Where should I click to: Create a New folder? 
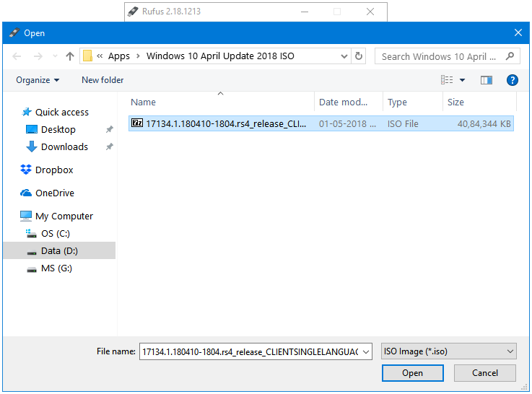103,80
